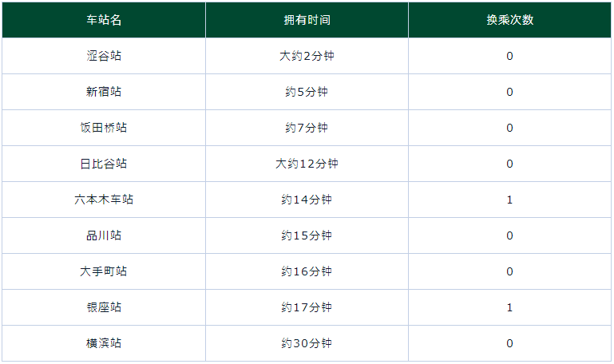Select the 涩谷站 station cell
The height and width of the screenshot is (364, 614).
104,56
